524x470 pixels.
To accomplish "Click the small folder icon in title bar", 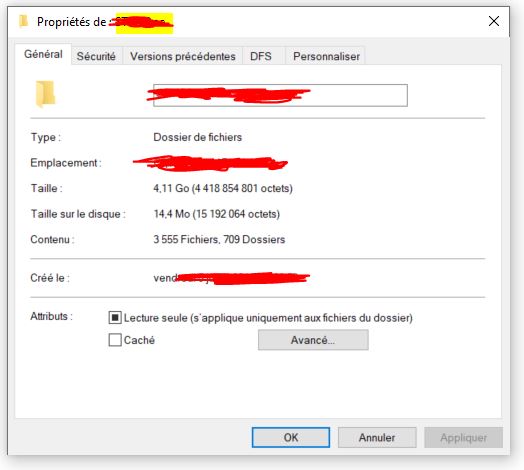I will coord(23,21).
